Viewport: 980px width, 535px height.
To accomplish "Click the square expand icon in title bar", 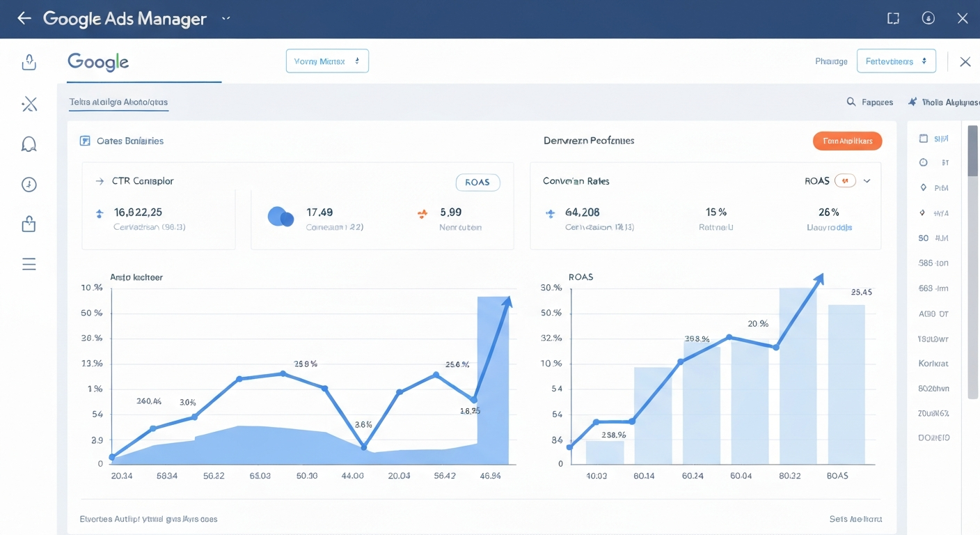I will [x=893, y=19].
